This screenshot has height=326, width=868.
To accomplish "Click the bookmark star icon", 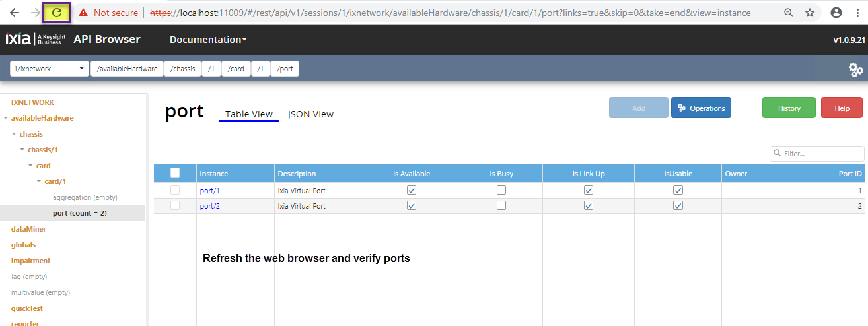I will pyautogui.click(x=809, y=13).
